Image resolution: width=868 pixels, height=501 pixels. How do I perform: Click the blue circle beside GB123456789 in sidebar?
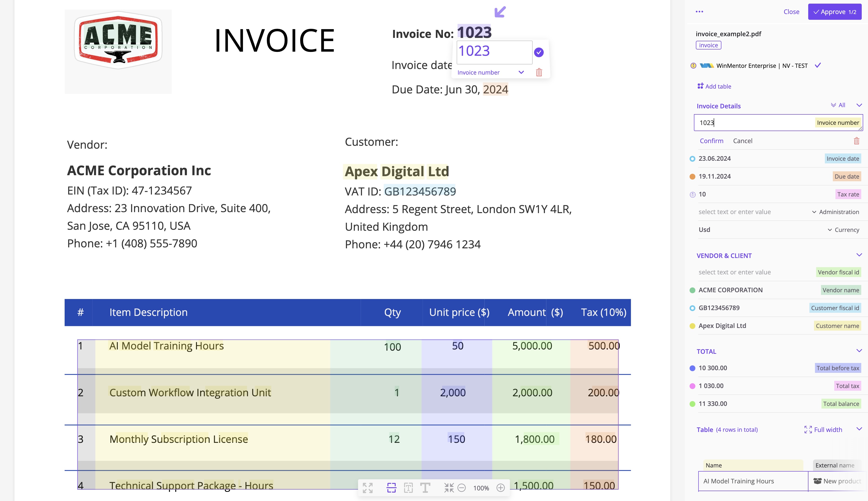tap(692, 308)
